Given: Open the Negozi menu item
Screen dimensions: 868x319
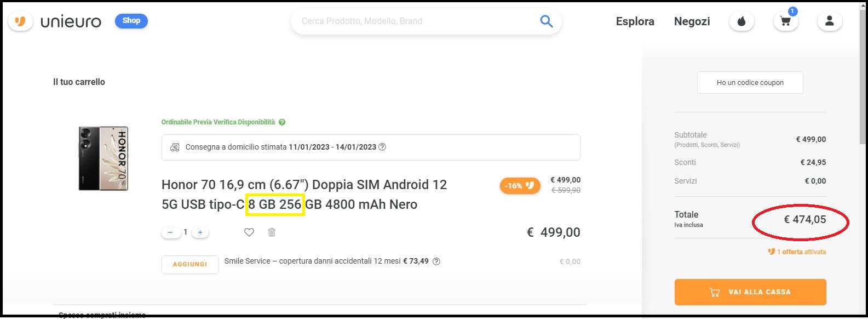Looking at the screenshot, I should point(692,21).
